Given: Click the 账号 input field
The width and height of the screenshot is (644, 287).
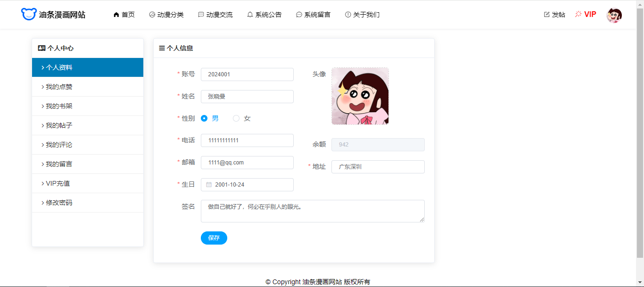Looking at the screenshot, I should tap(247, 74).
